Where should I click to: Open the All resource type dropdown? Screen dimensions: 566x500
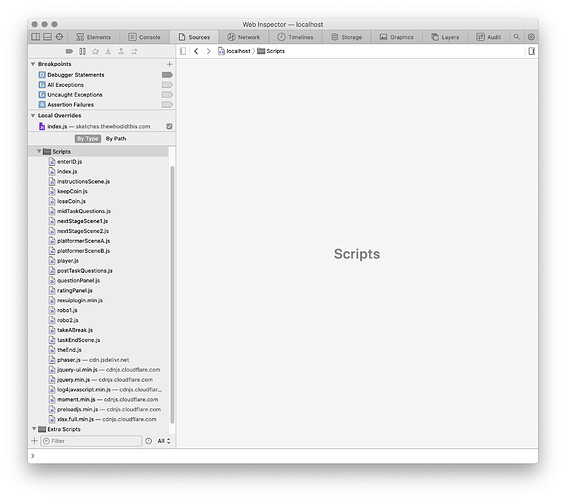pyautogui.click(x=164, y=441)
